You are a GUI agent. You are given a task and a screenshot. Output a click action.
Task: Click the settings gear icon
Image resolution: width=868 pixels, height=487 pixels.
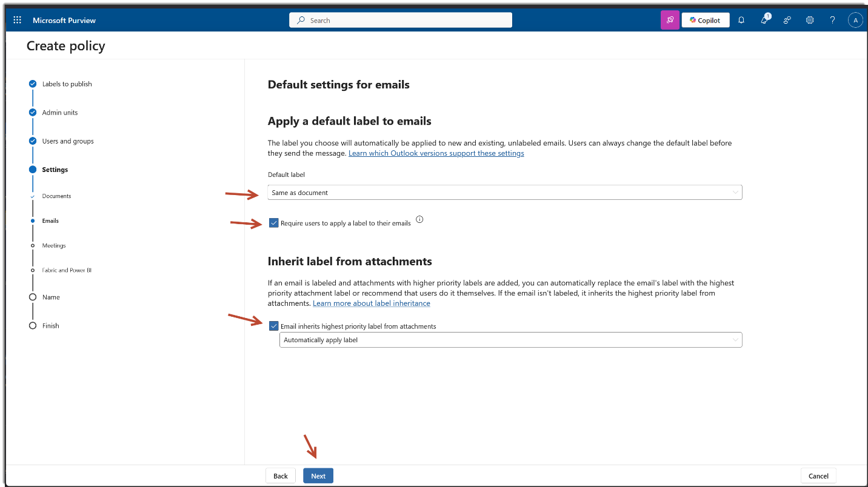point(810,20)
